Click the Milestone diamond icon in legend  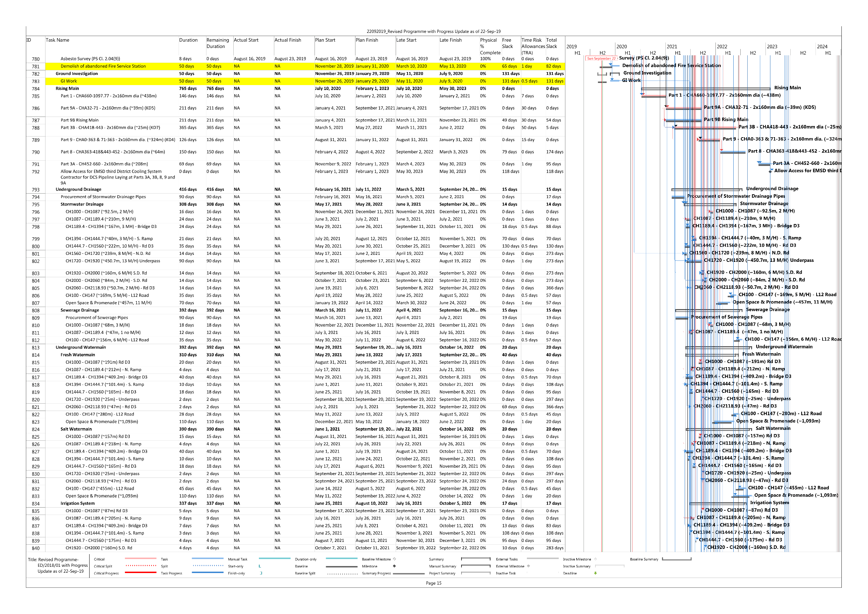[394, 566]
